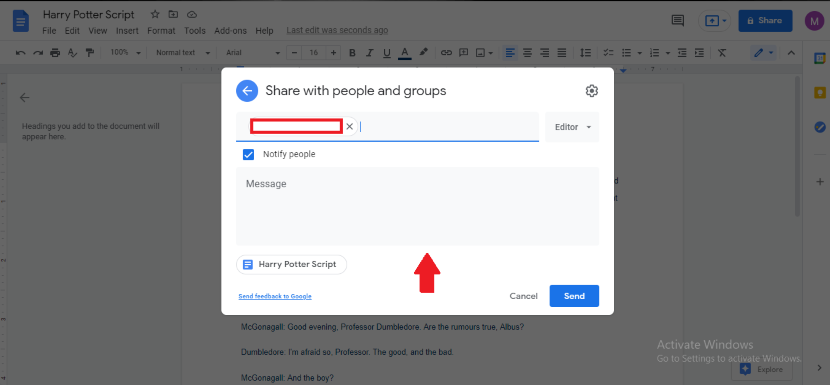
Task: Click the Move to folder icon
Action: (x=173, y=14)
